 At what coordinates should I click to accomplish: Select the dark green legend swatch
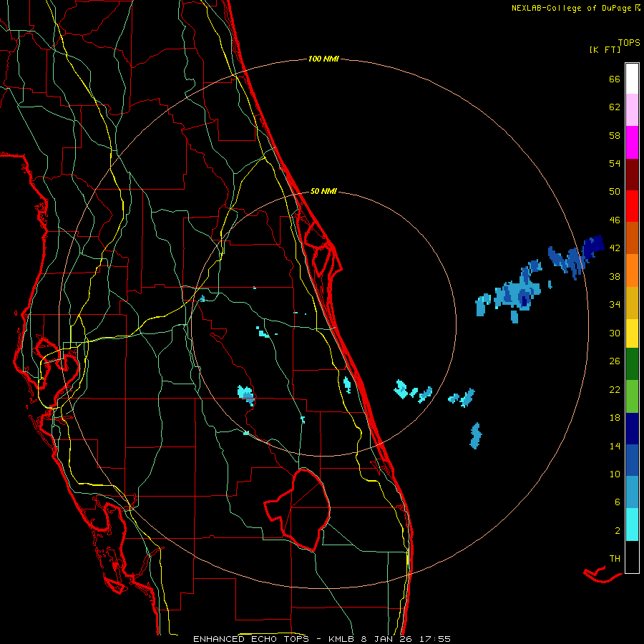coord(632,364)
